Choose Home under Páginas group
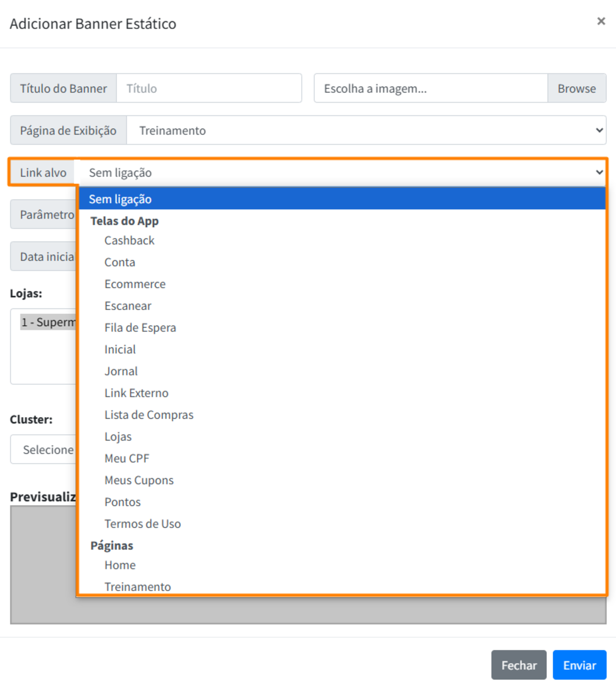This screenshot has width=616, height=682. click(x=120, y=565)
